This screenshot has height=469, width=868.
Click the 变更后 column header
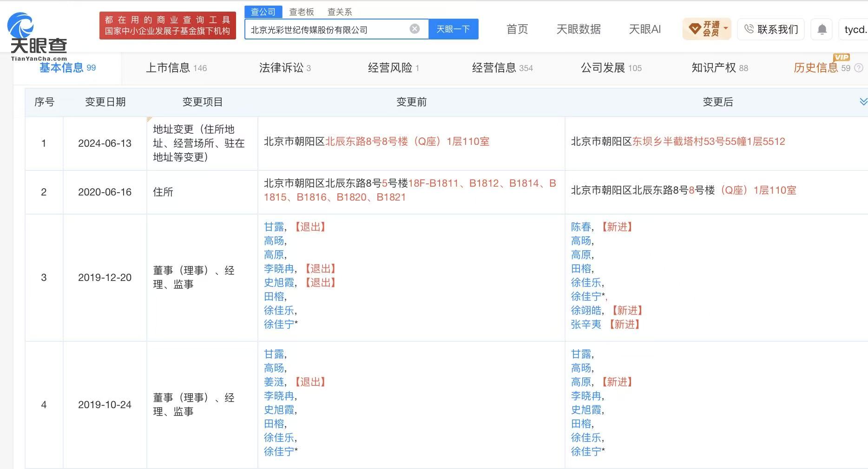(x=718, y=102)
